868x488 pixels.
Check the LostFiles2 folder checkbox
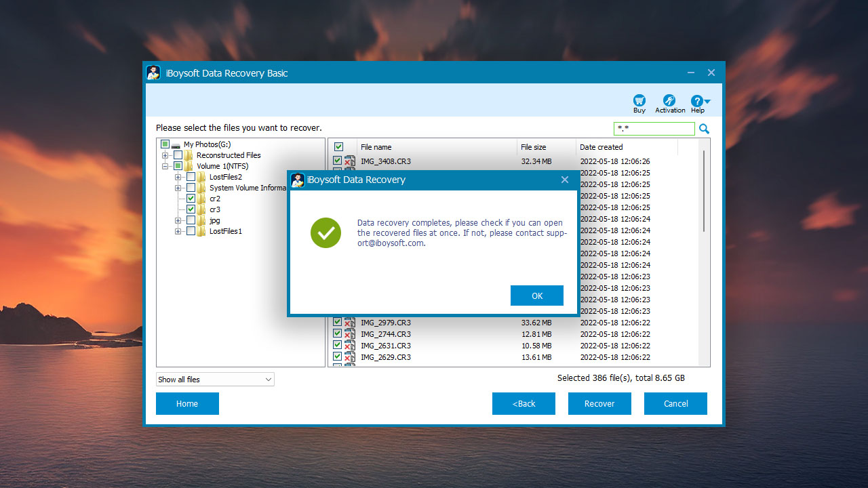191,177
